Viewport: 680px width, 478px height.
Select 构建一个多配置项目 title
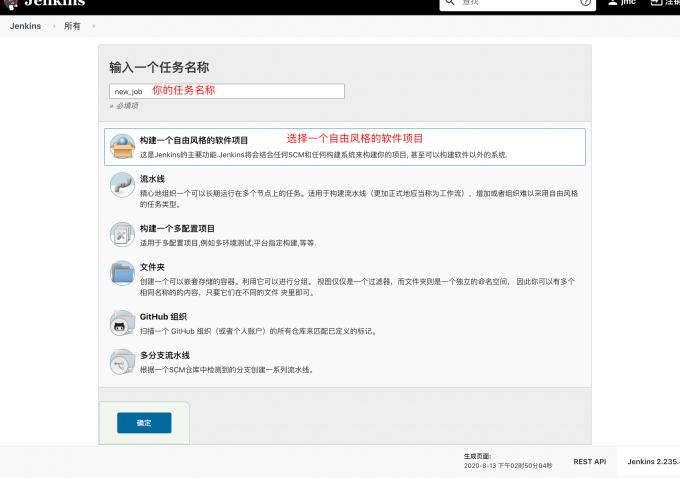177,228
